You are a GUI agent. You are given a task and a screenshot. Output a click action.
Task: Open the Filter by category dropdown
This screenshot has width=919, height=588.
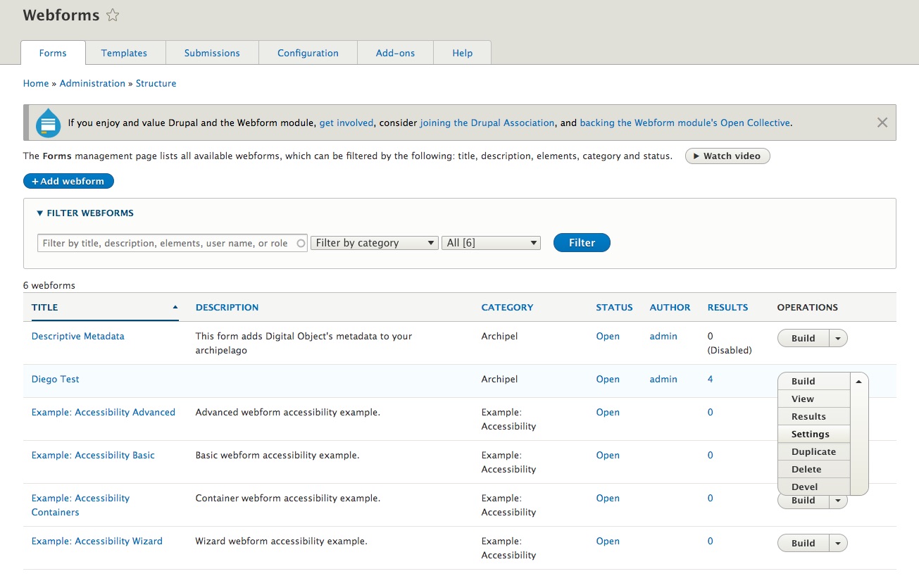pos(374,243)
